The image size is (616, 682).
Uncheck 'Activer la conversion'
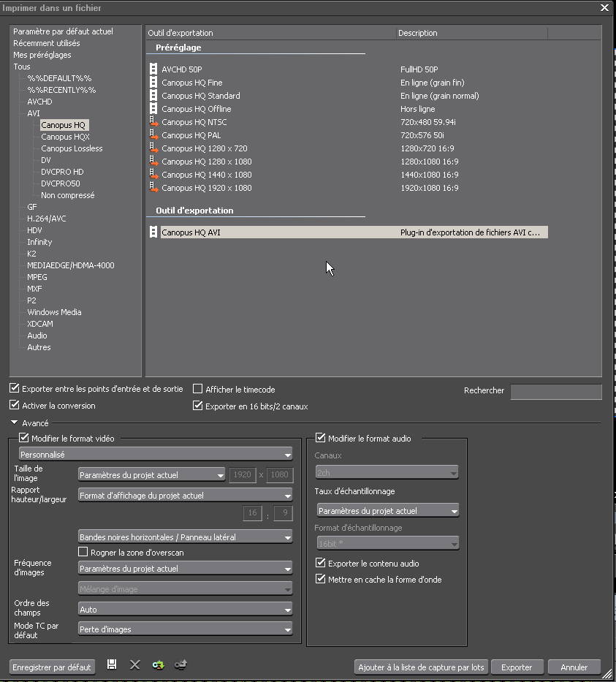click(x=15, y=405)
